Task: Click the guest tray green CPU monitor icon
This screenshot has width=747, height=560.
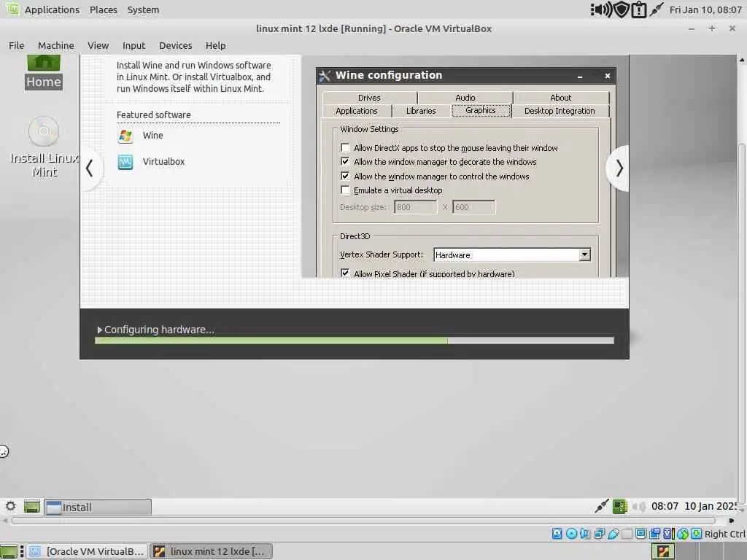Action: click(x=619, y=506)
